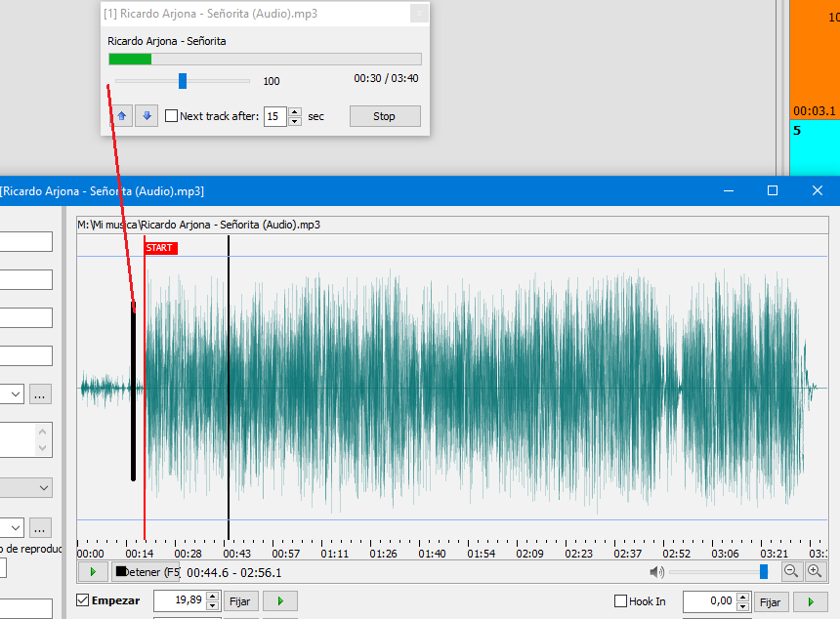
Task: Click the down scroll arrow in the multi-line text box
Action: (x=43, y=448)
